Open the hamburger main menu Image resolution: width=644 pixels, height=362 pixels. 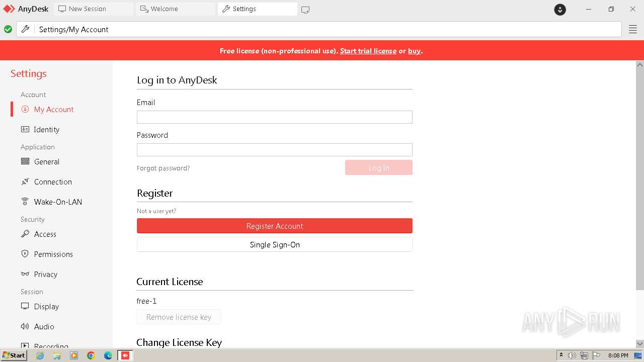[x=633, y=29]
